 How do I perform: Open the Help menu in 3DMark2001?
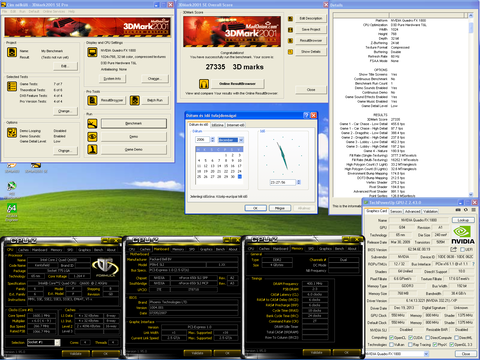coord(71,11)
